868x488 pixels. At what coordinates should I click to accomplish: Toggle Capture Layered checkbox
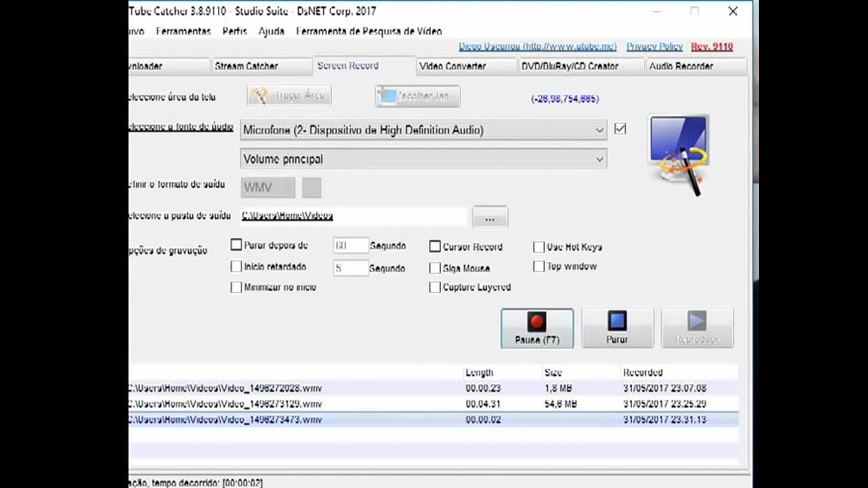click(435, 287)
